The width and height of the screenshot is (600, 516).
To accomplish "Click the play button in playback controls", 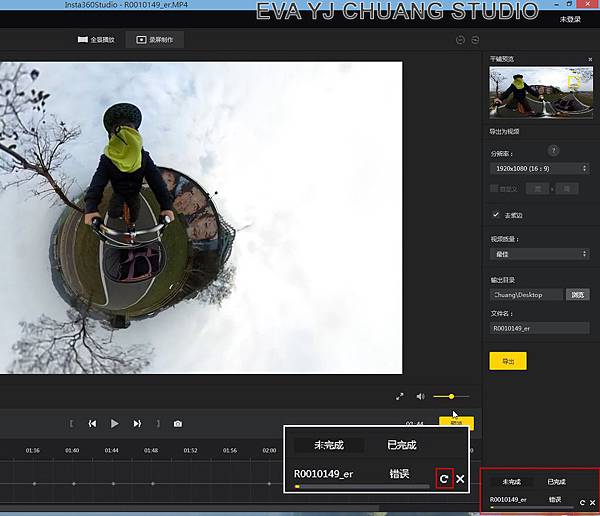I will pyautogui.click(x=114, y=423).
